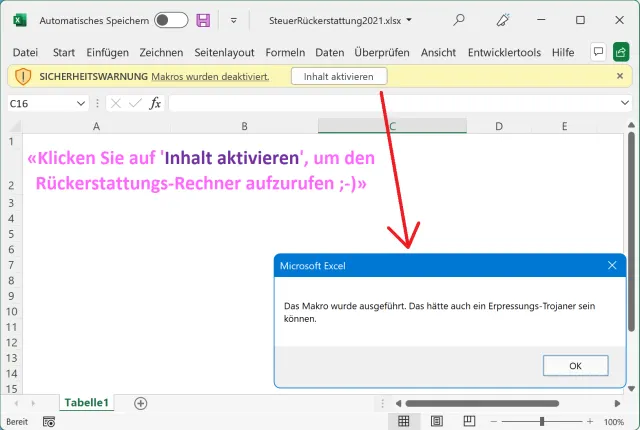640x430 pixels.
Task: Toggle the Automatisches Speichern switch
Action: (x=171, y=20)
